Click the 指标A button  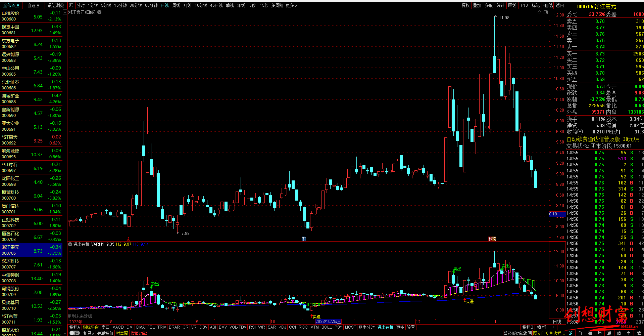75,327
